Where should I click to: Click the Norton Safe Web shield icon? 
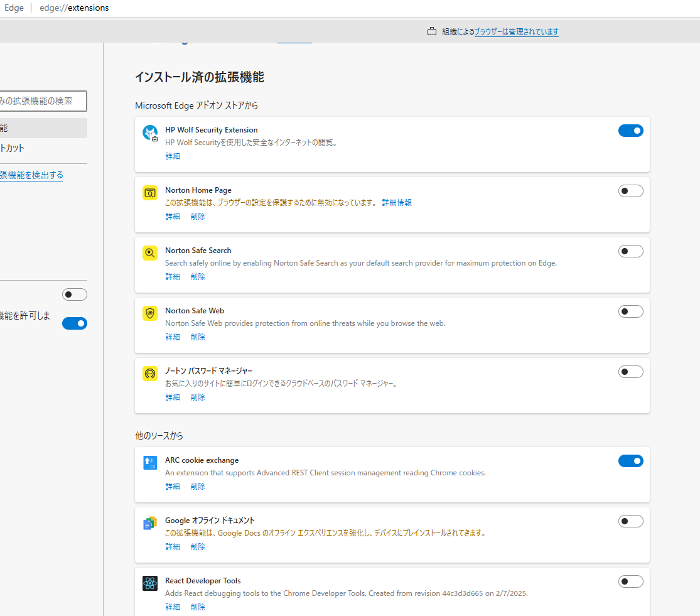(150, 313)
